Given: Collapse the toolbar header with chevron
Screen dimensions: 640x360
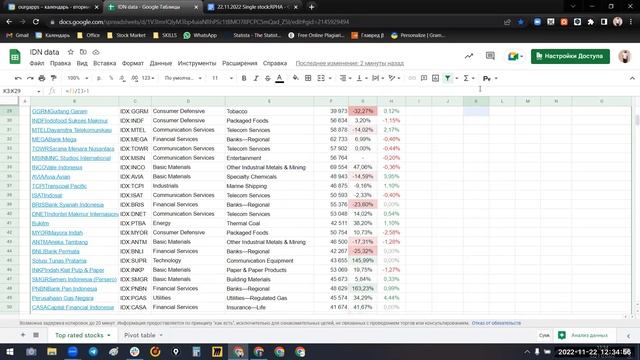Looking at the screenshot, I should click(x=632, y=78).
